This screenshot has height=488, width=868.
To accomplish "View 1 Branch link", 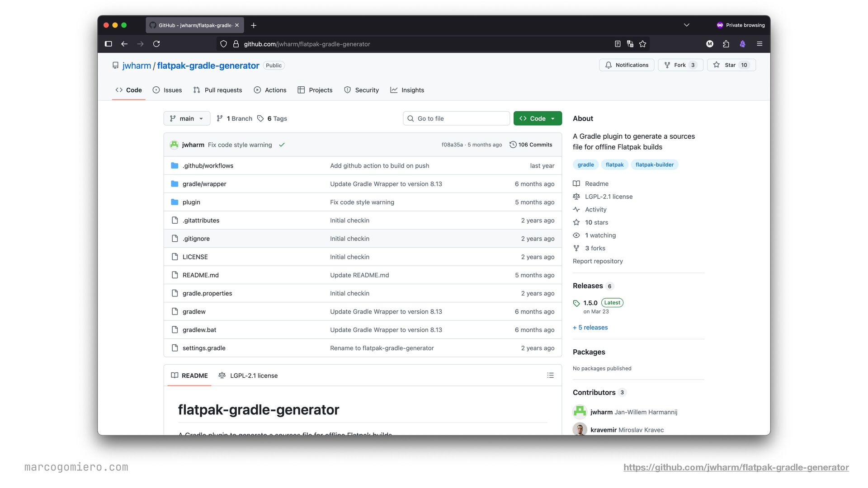I will tap(235, 118).
